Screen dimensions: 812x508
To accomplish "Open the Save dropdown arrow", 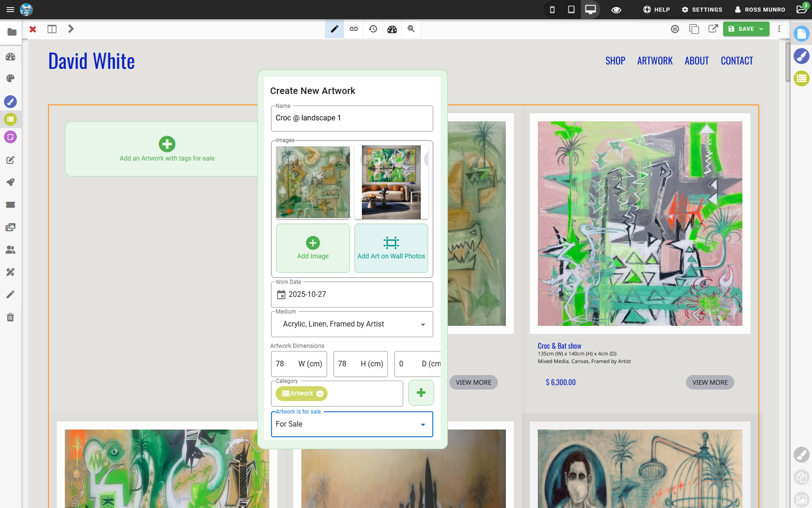I will (x=762, y=29).
